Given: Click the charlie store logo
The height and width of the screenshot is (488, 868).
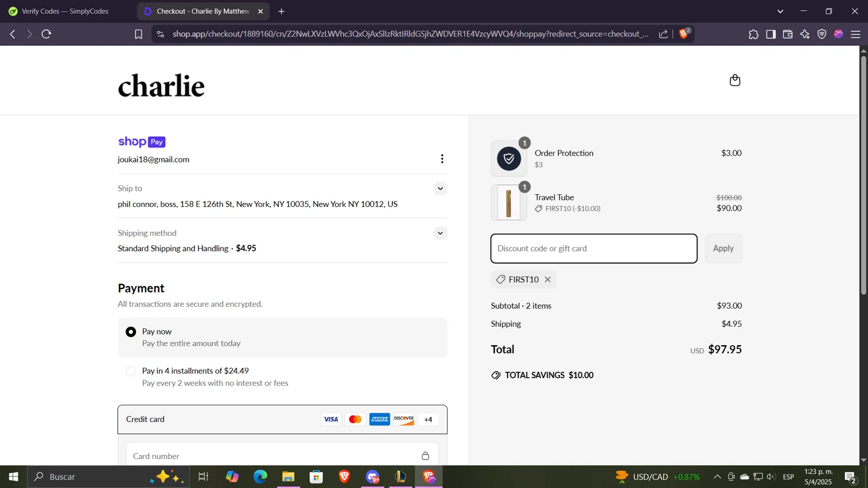Looking at the screenshot, I should pyautogui.click(x=161, y=86).
